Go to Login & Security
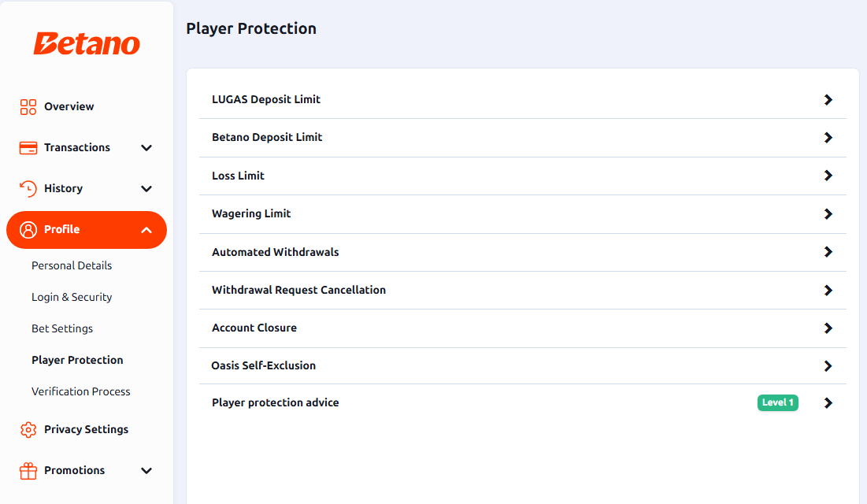The width and height of the screenshot is (867, 504). 72,297
